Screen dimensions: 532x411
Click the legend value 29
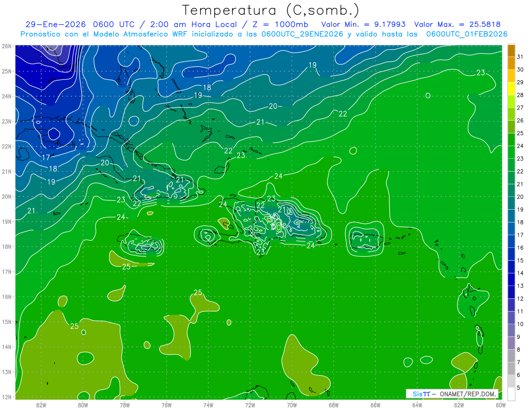pyautogui.click(x=520, y=82)
